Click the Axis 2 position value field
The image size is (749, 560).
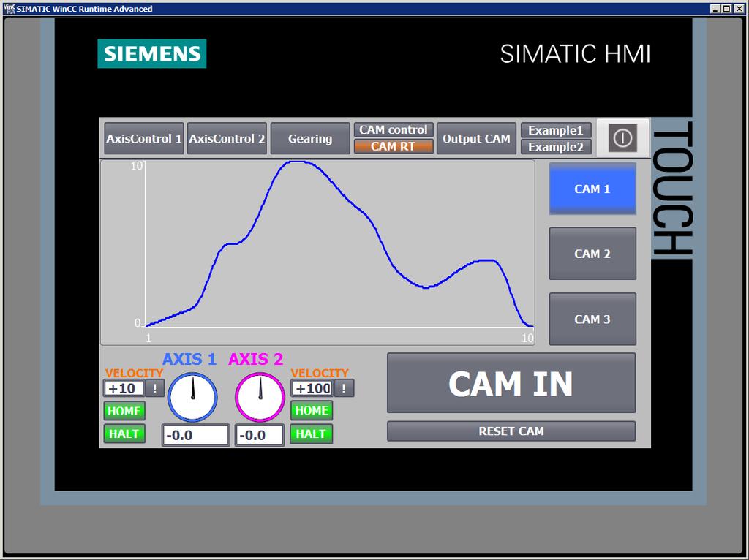pyautogui.click(x=260, y=435)
